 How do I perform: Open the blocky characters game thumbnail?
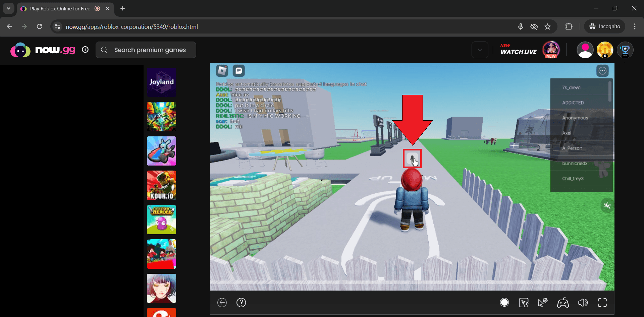click(x=161, y=254)
